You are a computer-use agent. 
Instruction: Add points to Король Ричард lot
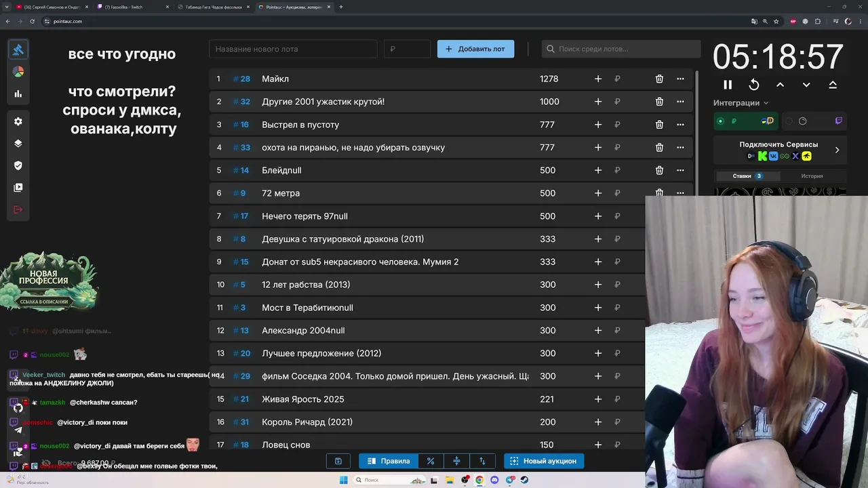coord(598,422)
